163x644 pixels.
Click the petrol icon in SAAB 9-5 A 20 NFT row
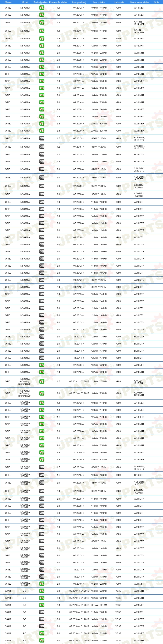click(x=42, y=633)
